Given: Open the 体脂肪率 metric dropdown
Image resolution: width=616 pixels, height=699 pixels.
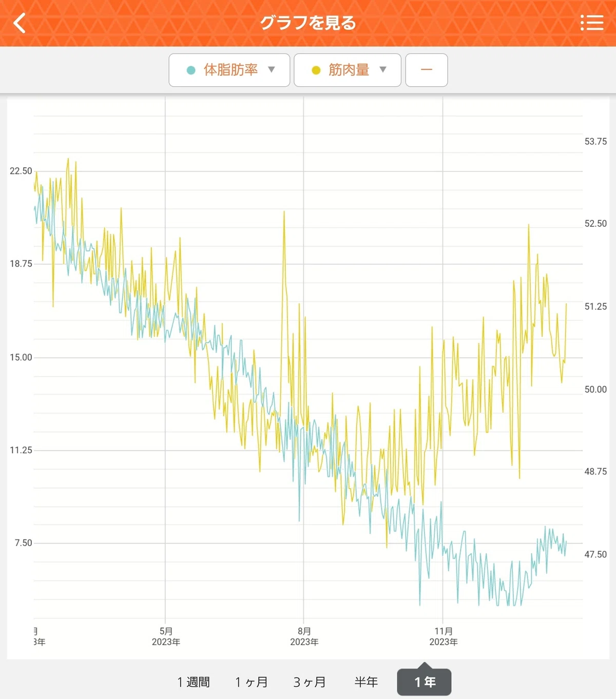Looking at the screenshot, I should [229, 70].
